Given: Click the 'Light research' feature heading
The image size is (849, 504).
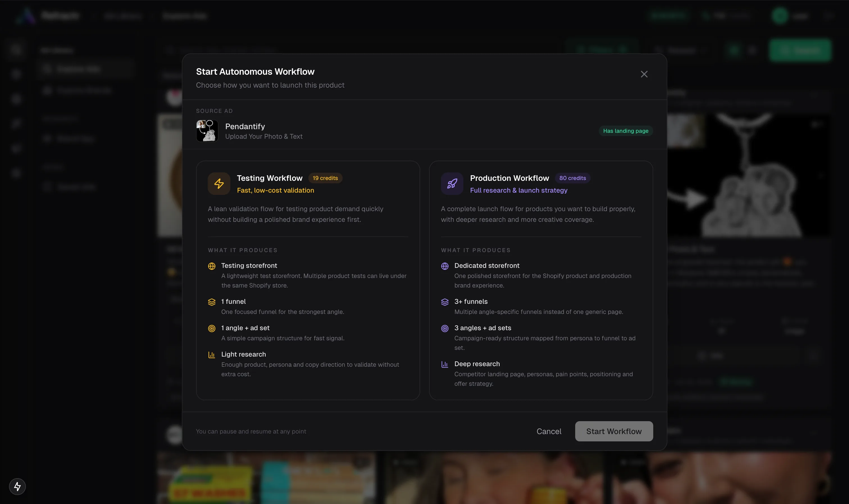Looking at the screenshot, I should pos(243,354).
